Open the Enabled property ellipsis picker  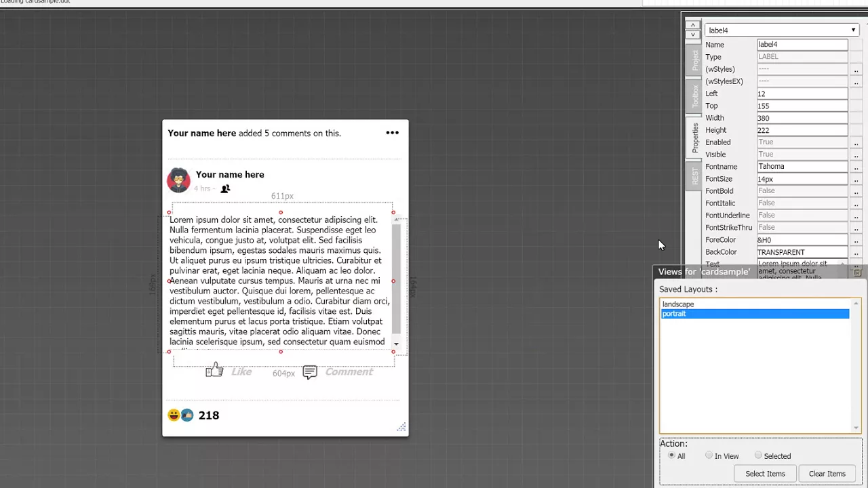(x=856, y=142)
